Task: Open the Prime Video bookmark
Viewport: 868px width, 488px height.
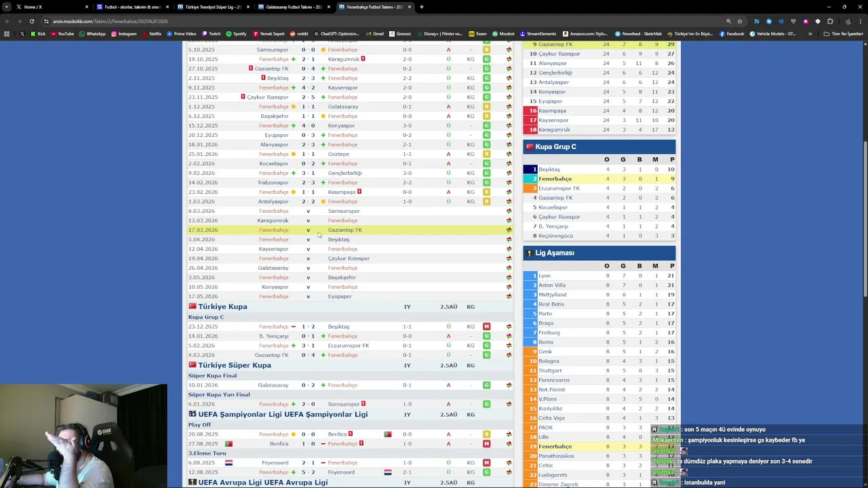Action: [181, 34]
